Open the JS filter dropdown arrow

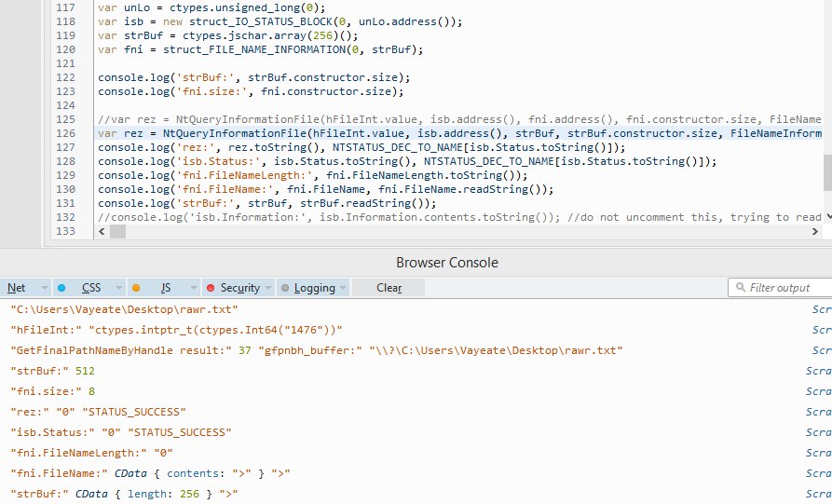(x=194, y=288)
